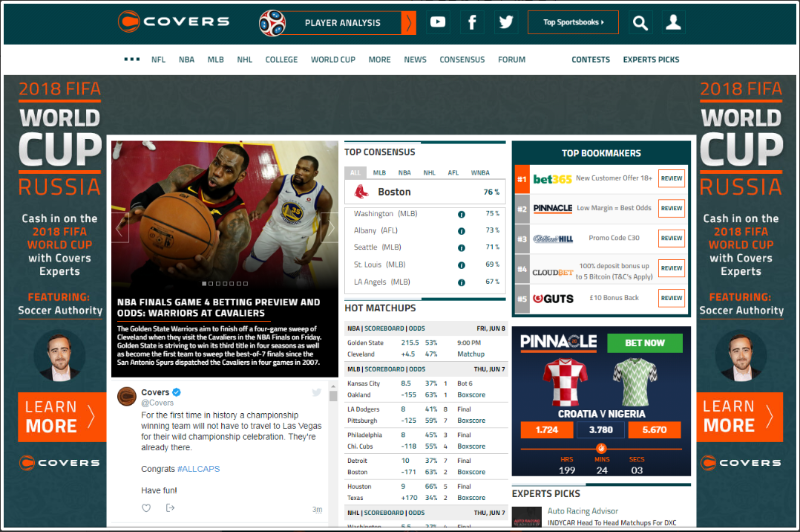Click Review button for William Hill
The image size is (800, 532).
pos(671,238)
